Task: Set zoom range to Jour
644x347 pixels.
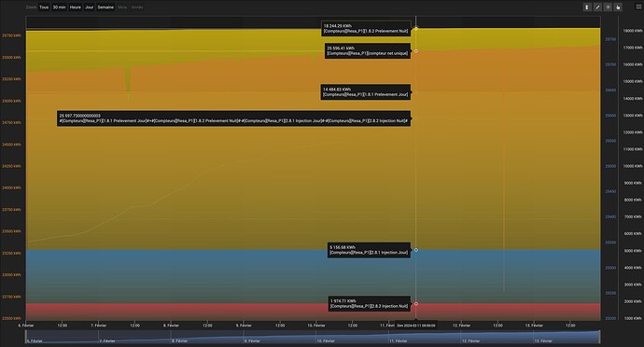Action: point(89,7)
